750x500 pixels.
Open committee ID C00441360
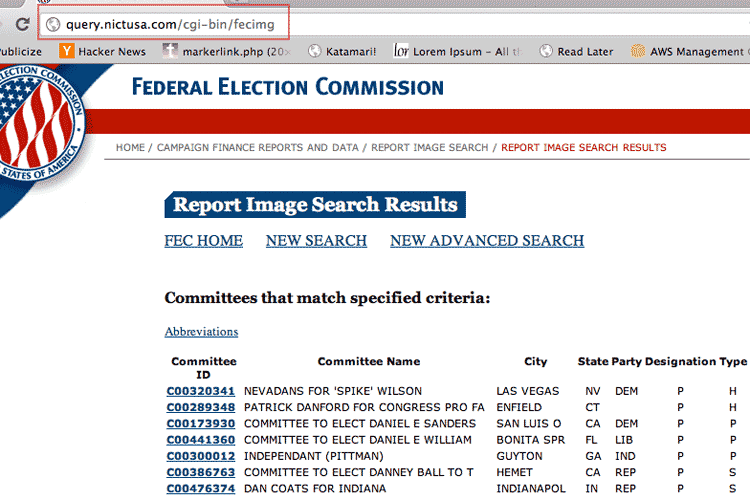click(x=201, y=440)
